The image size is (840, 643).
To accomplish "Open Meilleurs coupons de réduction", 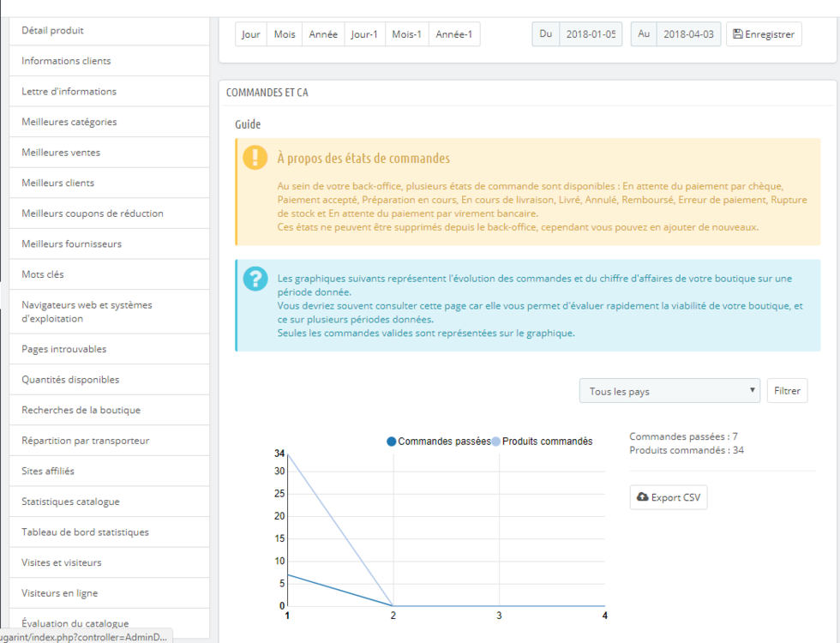I will tap(110, 213).
